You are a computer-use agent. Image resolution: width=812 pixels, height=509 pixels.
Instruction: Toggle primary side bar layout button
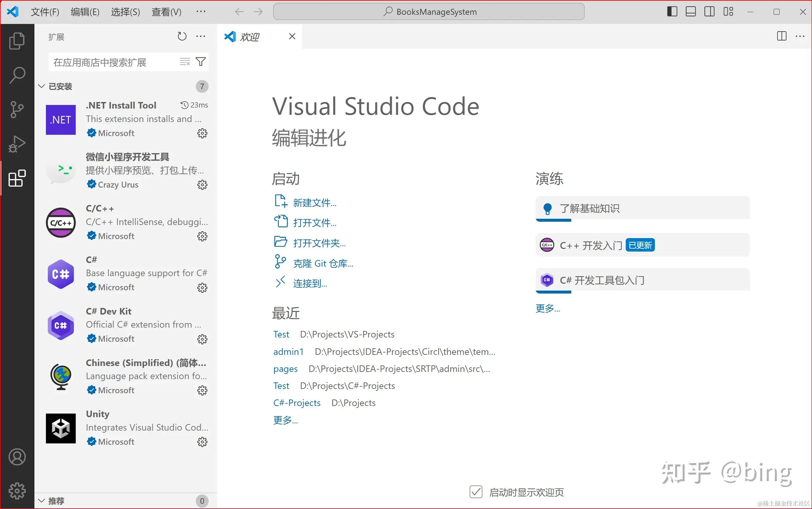point(672,11)
